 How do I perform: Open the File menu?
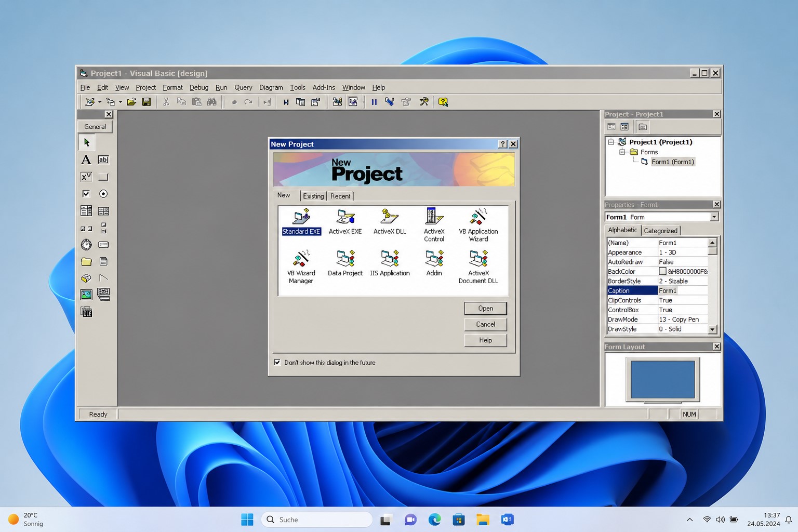(x=85, y=87)
